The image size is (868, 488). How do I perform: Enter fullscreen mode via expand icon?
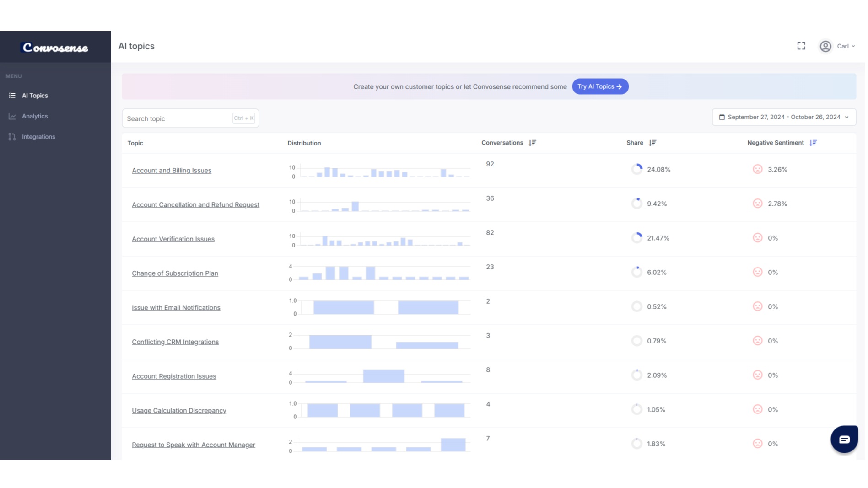tap(801, 46)
